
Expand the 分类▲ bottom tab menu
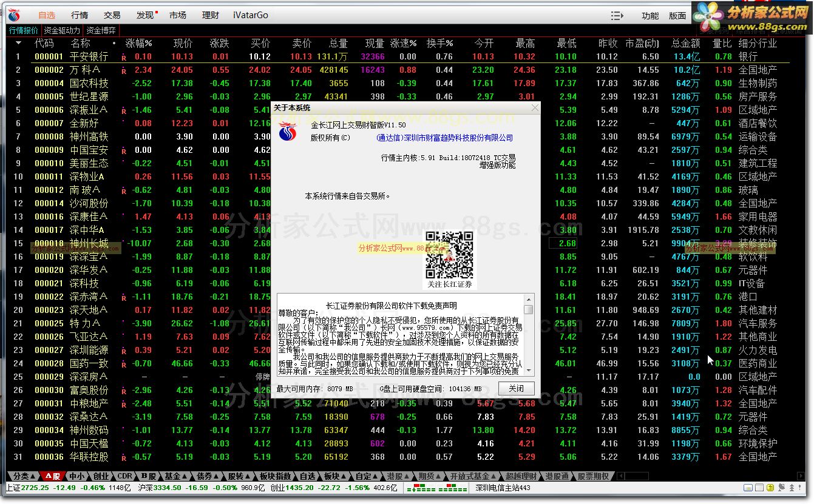24,476
